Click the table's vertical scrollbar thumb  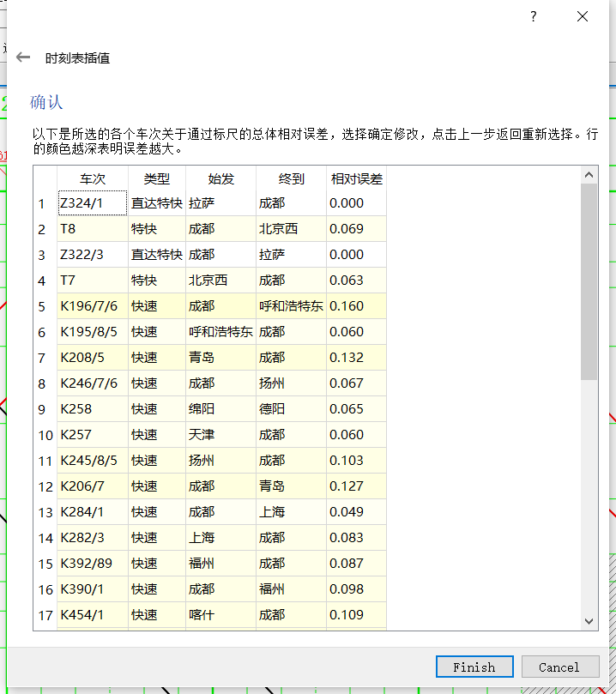click(x=589, y=281)
